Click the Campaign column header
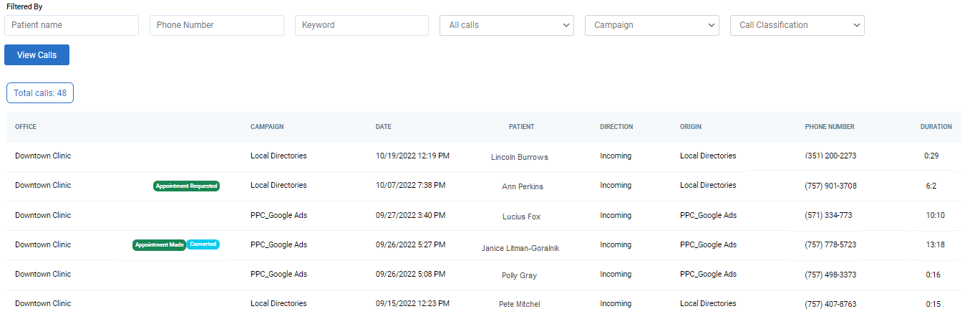 (x=267, y=127)
